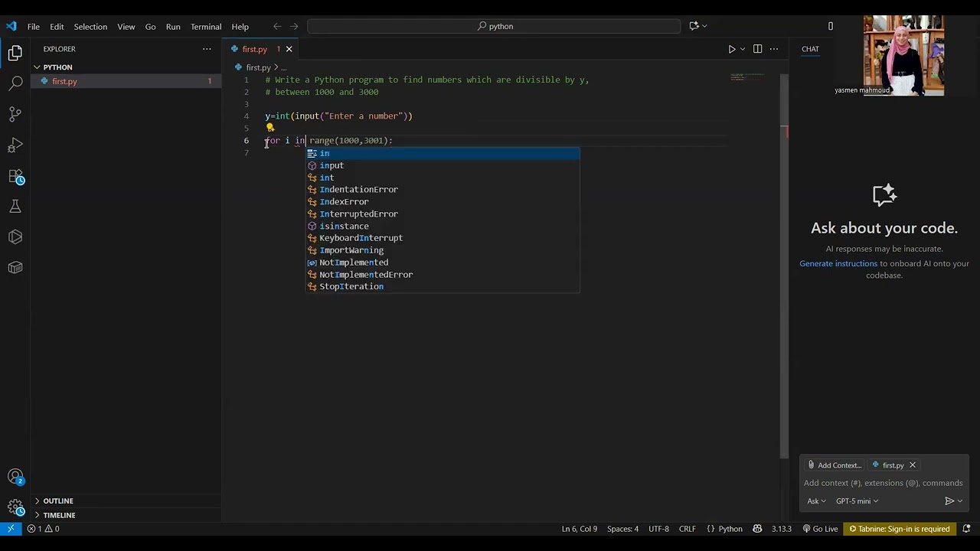Select first.py in the Explorer tree

[x=64, y=81]
